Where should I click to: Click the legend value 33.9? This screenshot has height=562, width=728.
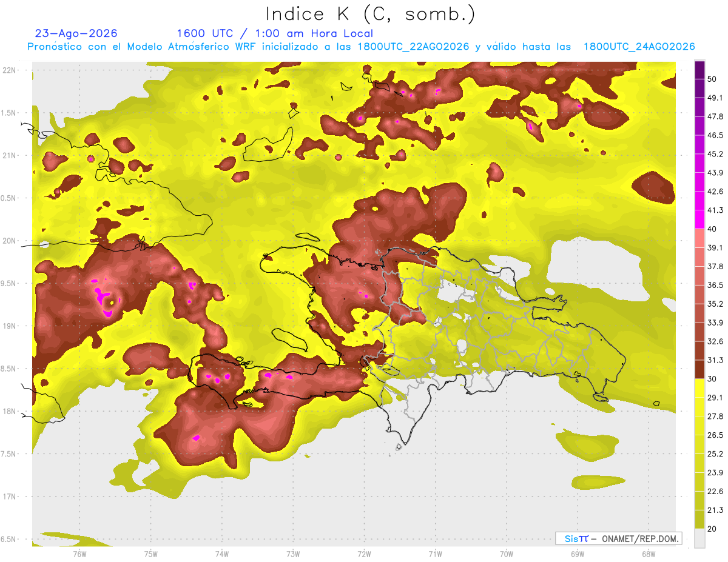pos(715,323)
